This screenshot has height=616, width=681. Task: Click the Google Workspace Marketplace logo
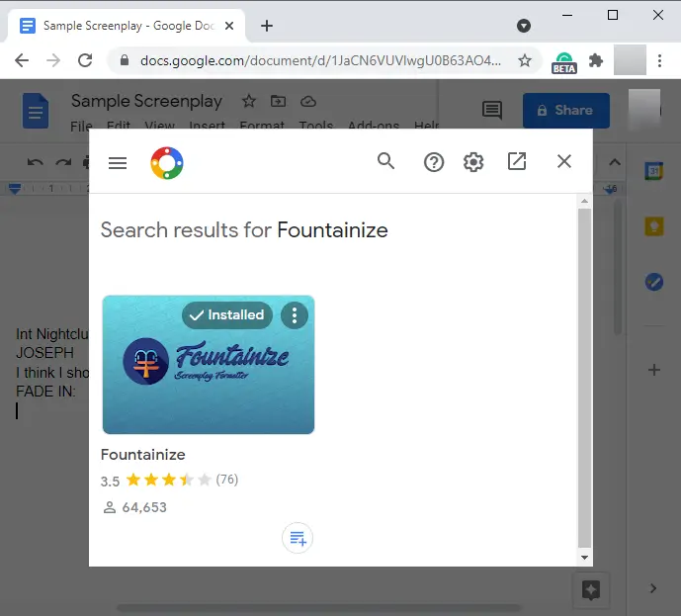(x=167, y=163)
